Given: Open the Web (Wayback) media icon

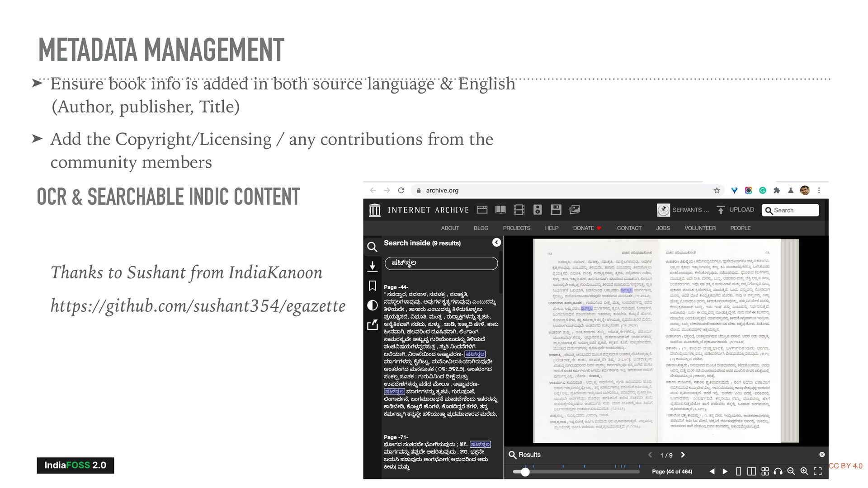Looking at the screenshot, I should [482, 210].
